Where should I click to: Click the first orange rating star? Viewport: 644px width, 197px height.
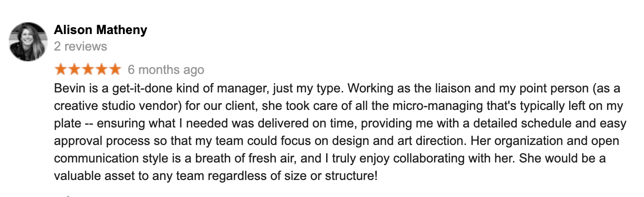pos(61,69)
